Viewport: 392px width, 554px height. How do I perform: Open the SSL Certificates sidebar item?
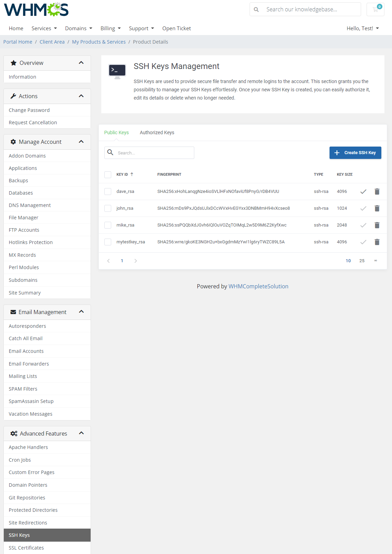click(x=26, y=548)
